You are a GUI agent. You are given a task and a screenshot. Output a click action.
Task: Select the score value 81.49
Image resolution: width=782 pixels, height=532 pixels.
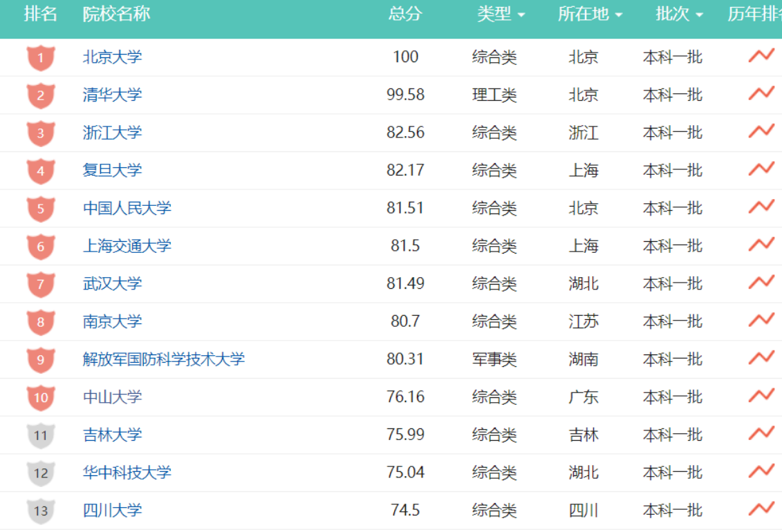[405, 283]
